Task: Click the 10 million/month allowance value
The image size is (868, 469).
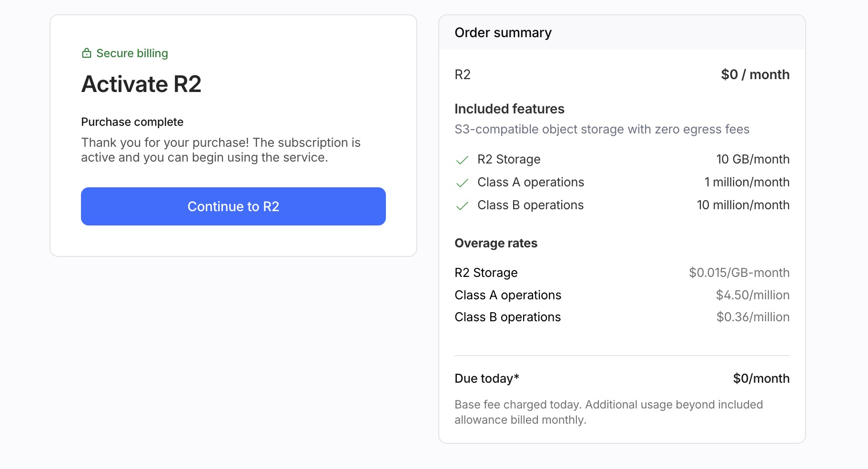Action: (743, 205)
